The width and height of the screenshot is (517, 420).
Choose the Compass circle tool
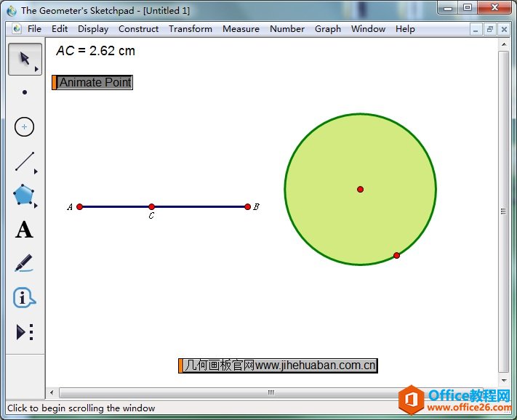tap(24, 126)
